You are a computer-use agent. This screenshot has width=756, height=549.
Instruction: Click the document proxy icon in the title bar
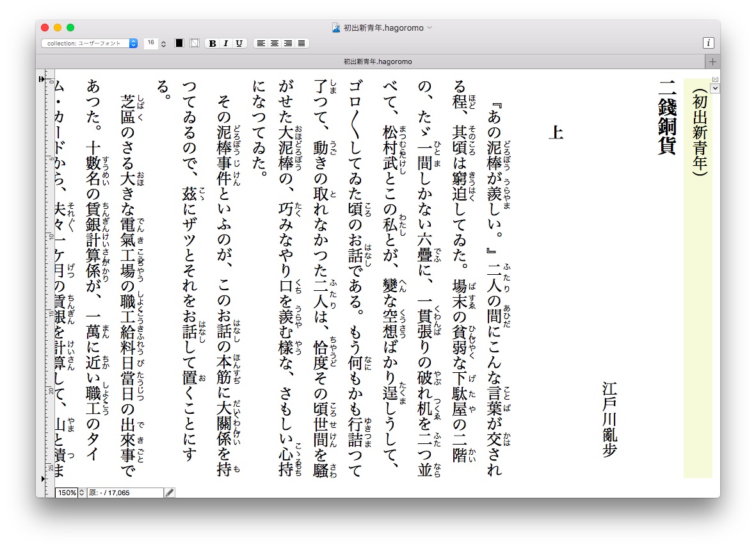tap(336, 28)
